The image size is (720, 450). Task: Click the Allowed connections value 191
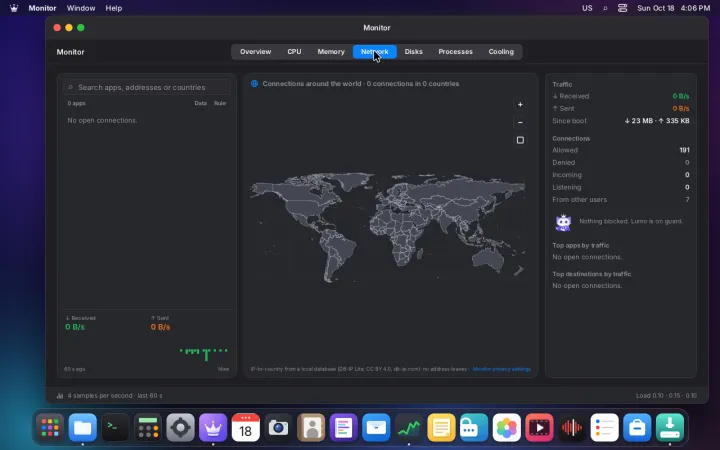(x=684, y=150)
